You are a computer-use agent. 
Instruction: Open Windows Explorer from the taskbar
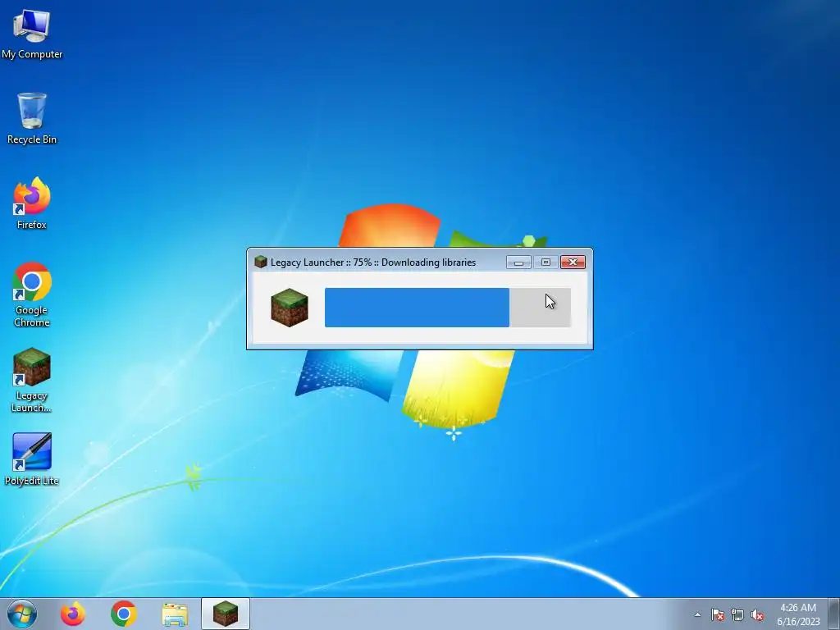click(x=175, y=614)
